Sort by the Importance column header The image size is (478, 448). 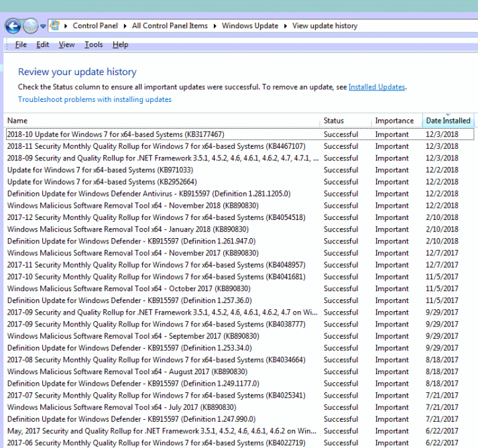tap(397, 121)
